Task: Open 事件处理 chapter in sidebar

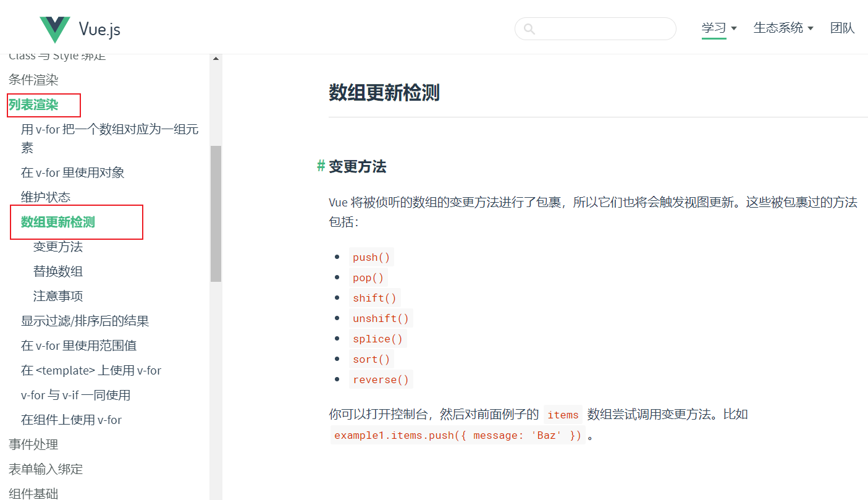Action: 33,444
